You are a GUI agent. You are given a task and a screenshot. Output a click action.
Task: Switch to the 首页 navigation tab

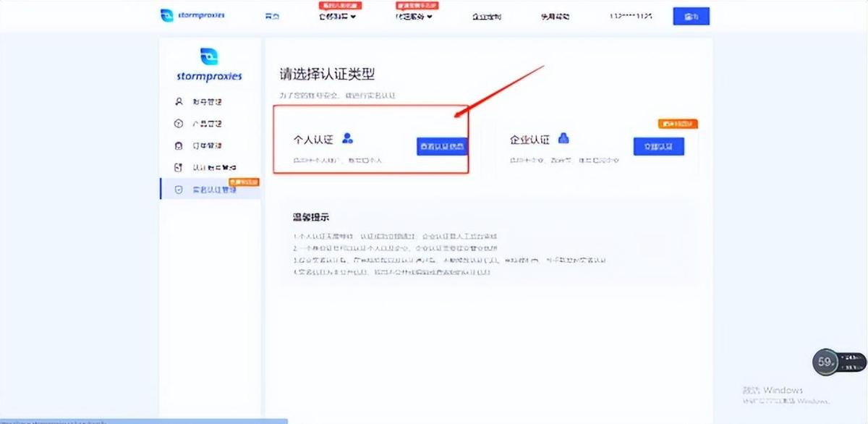point(272,15)
